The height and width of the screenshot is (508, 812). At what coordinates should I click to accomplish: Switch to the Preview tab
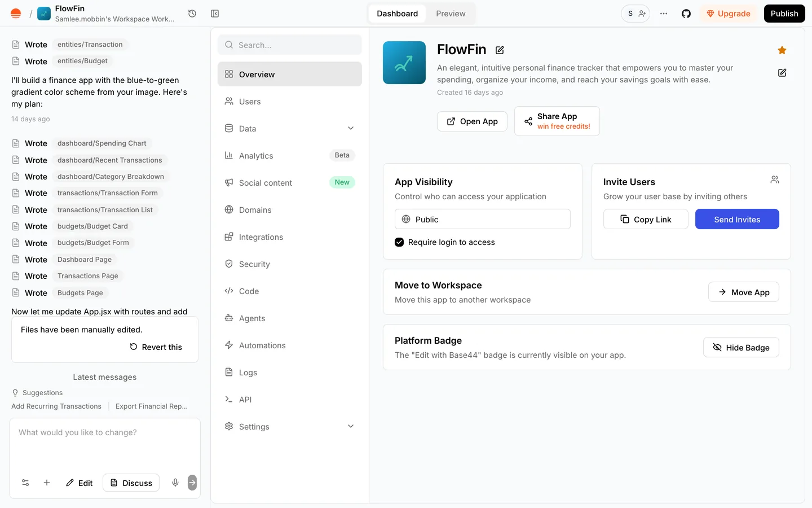[x=451, y=14]
